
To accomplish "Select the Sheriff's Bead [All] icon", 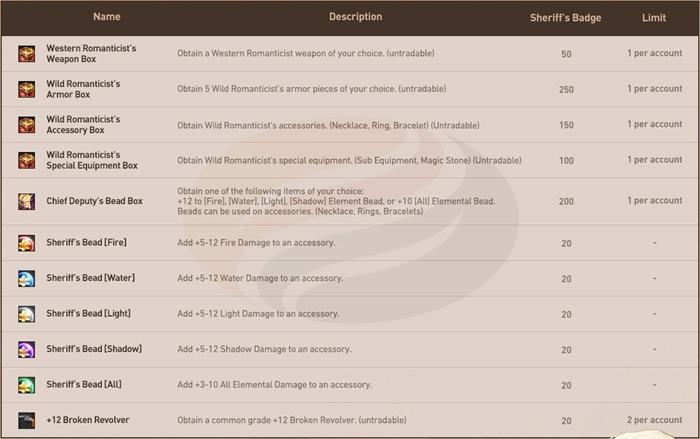I will pos(26,385).
